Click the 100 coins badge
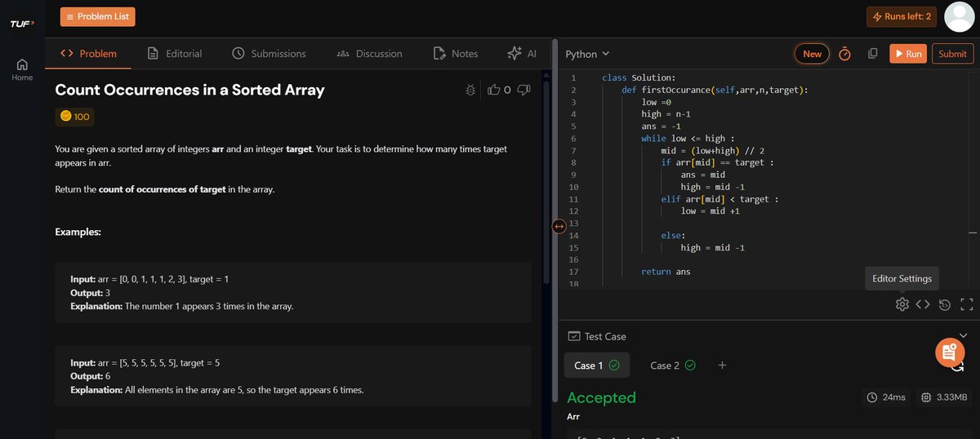The image size is (980, 439). pos(74,117)
